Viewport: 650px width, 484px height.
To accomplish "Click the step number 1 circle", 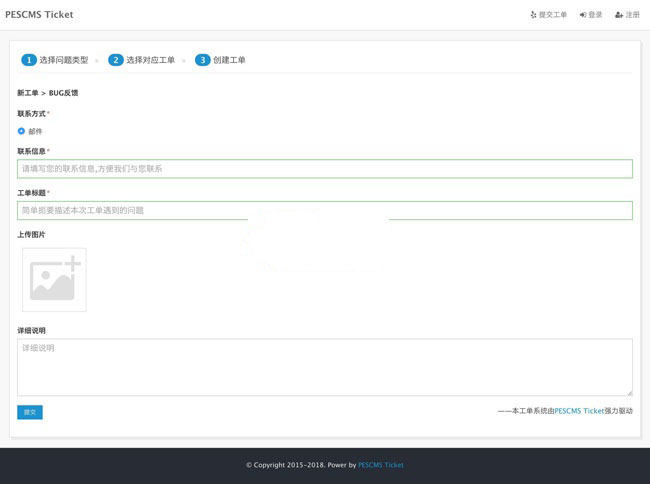I will [29, 60].
